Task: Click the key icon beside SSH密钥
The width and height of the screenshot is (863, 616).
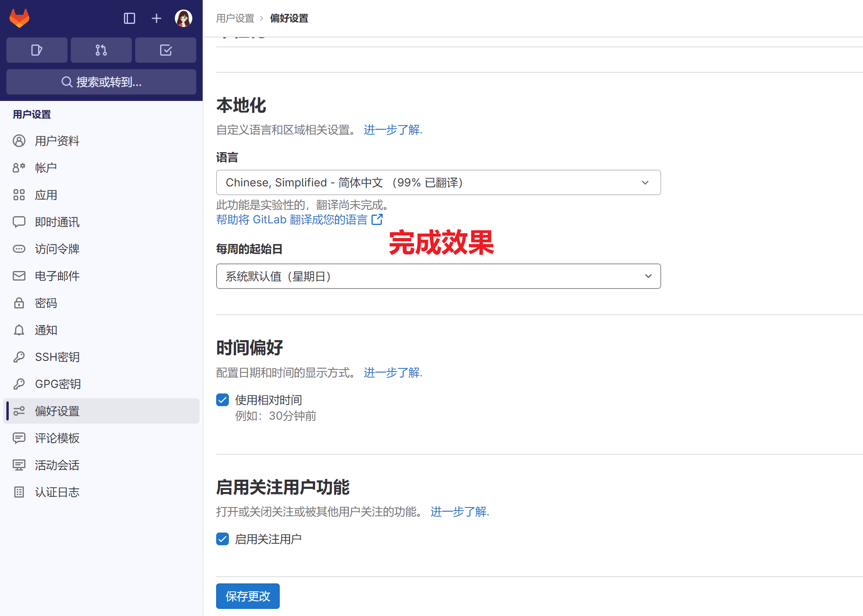Action: pos(19,357)
